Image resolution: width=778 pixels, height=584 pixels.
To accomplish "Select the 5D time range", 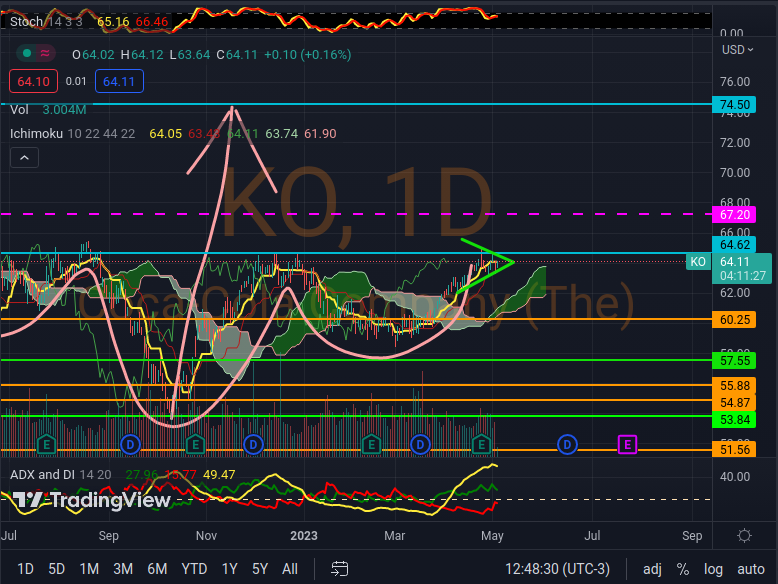I will (x=57, y=569).
